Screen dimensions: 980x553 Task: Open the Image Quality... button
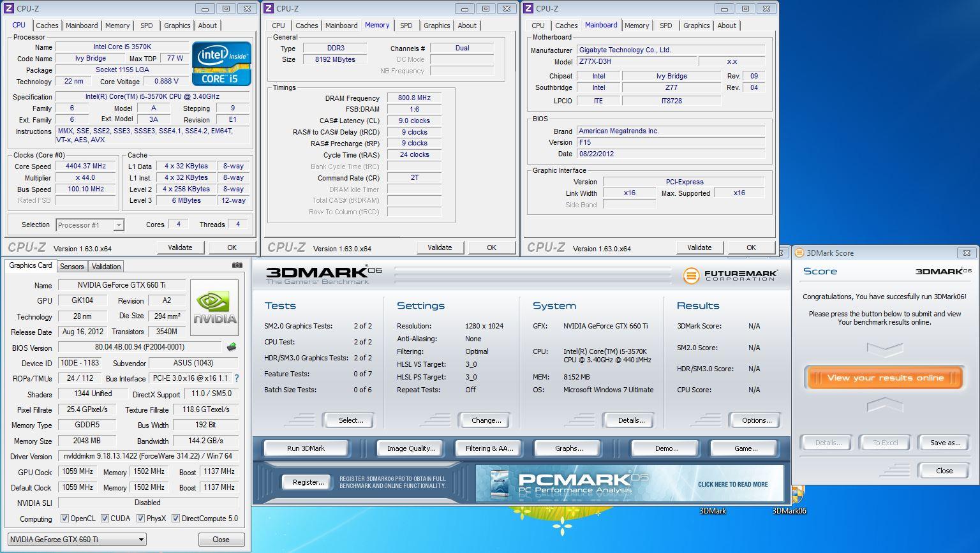[412, 448]
